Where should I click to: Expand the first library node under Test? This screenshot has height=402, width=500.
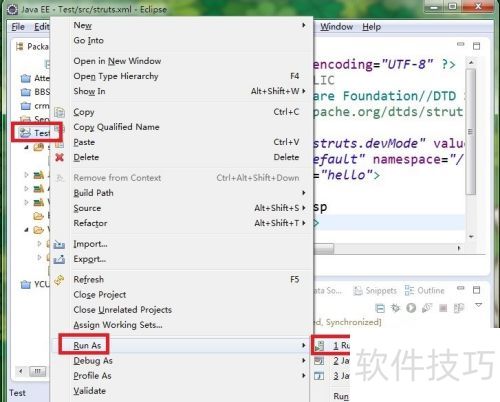pos(26,174)
